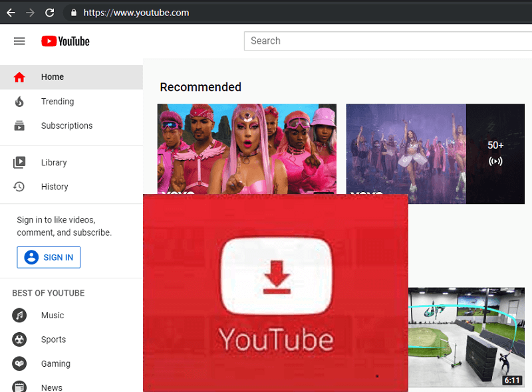Open Library from the sidebar
532x392 pixels.
71,162
